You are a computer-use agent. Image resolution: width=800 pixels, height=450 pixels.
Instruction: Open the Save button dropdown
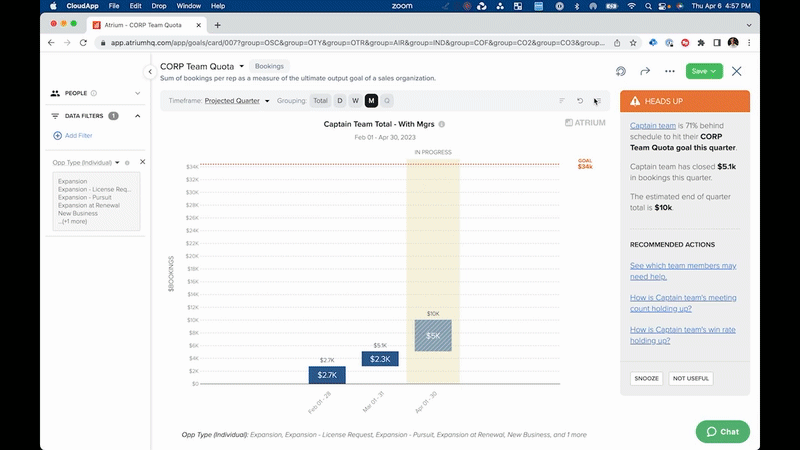(713, 71)
